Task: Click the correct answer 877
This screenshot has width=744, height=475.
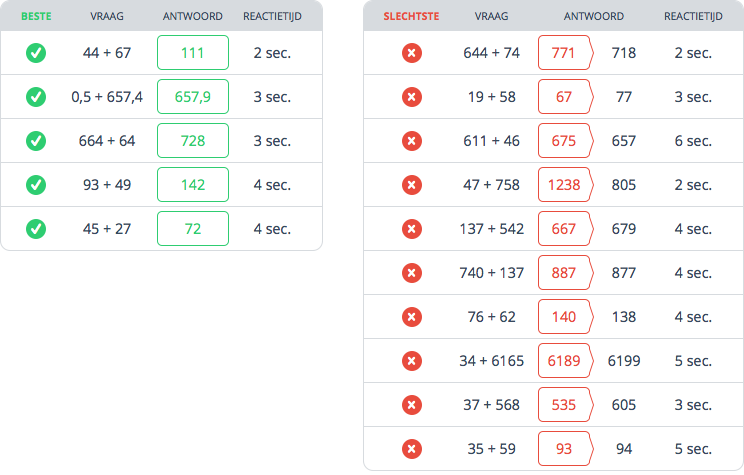Action: pos(623,273)
